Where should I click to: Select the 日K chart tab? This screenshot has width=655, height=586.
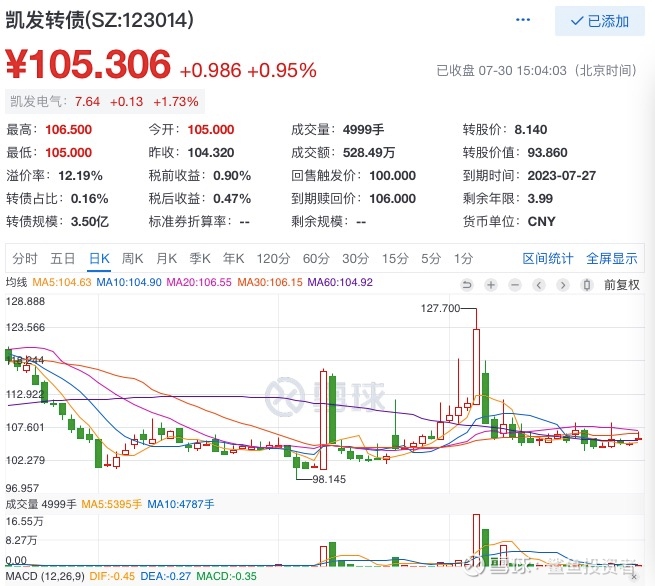tap(99, 259)
